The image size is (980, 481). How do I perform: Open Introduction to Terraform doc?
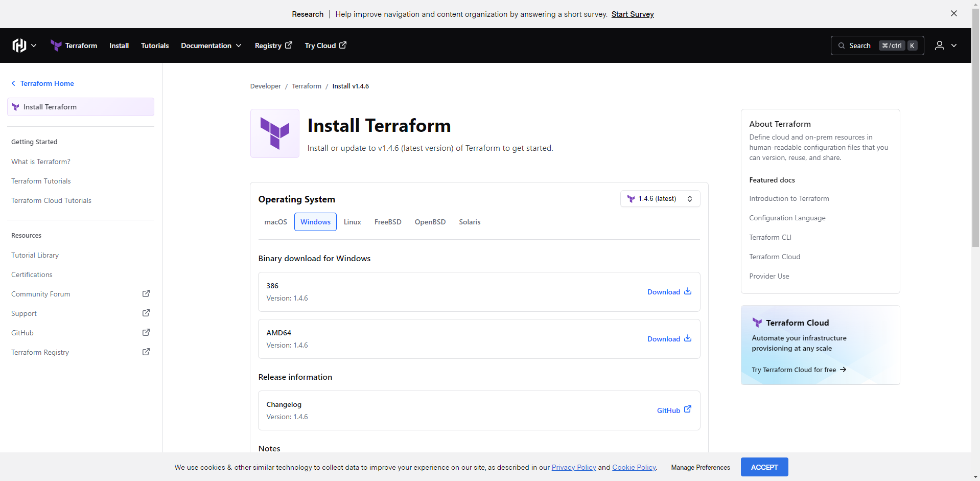point(789,198)
